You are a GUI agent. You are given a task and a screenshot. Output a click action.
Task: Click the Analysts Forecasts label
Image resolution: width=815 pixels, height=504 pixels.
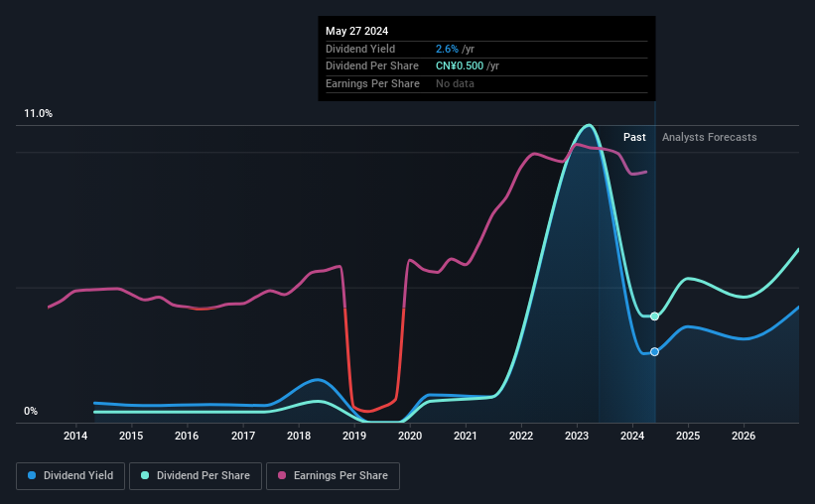click(709, 137)
